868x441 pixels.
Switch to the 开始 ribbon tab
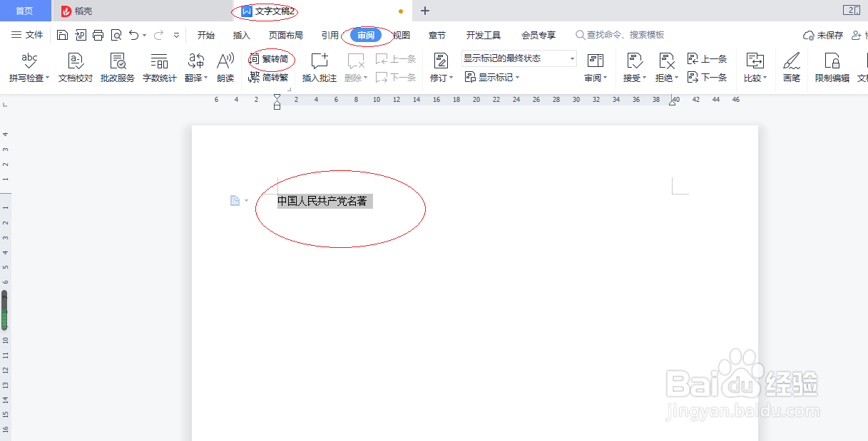(206, 34)
